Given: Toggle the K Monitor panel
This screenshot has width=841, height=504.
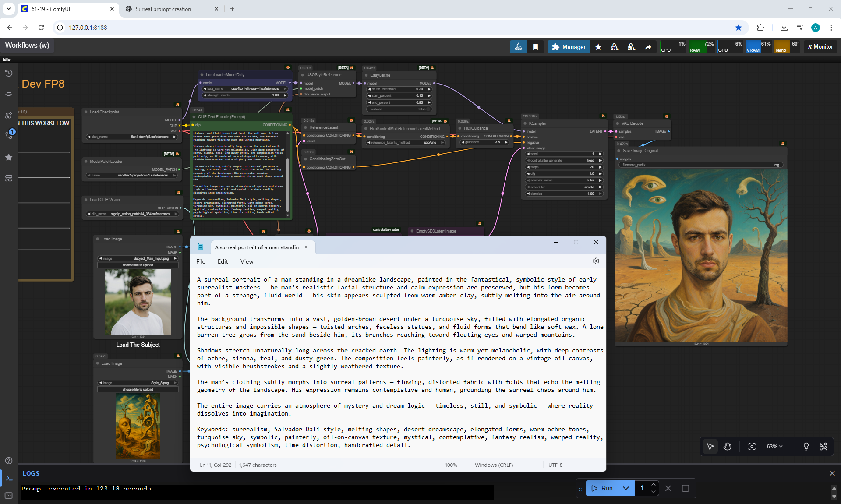Looking at the screenshot, I should tap(820, 47).
